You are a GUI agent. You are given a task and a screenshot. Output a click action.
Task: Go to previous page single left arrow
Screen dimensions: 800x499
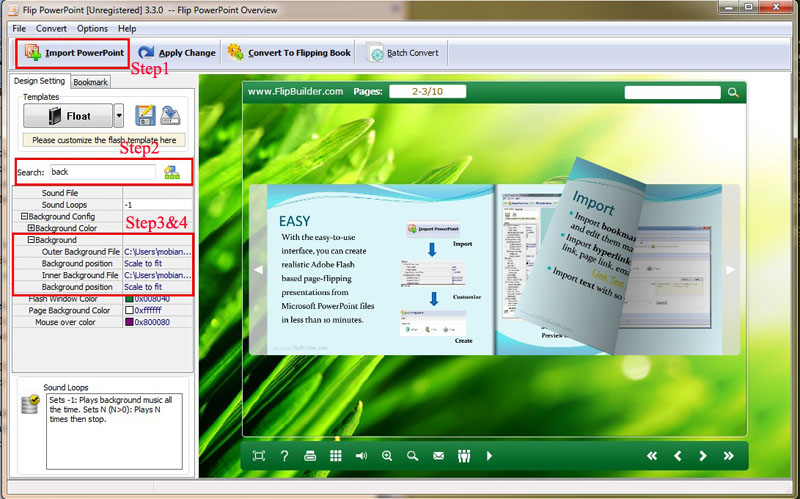[x=678, y=456]
